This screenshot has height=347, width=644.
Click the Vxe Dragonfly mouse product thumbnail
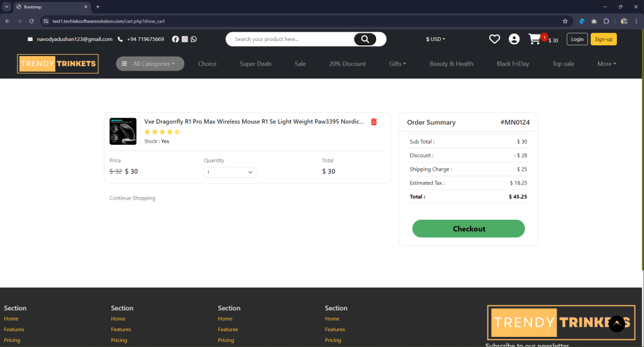(123, 131)
